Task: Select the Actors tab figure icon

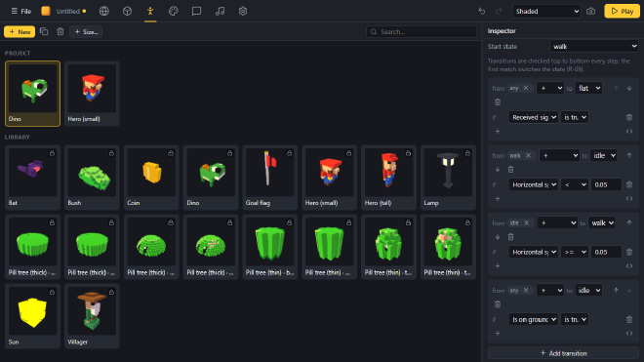Action: click(150, 11)
